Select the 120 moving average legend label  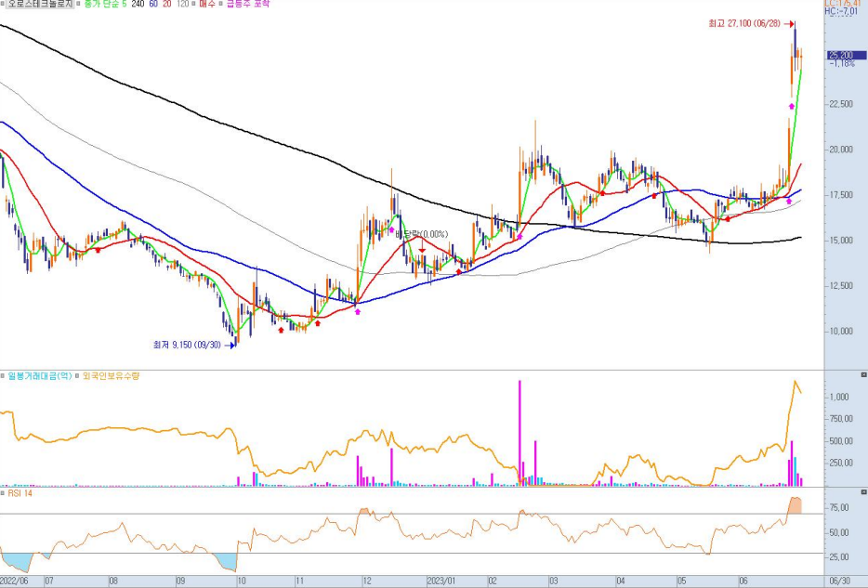182,4
